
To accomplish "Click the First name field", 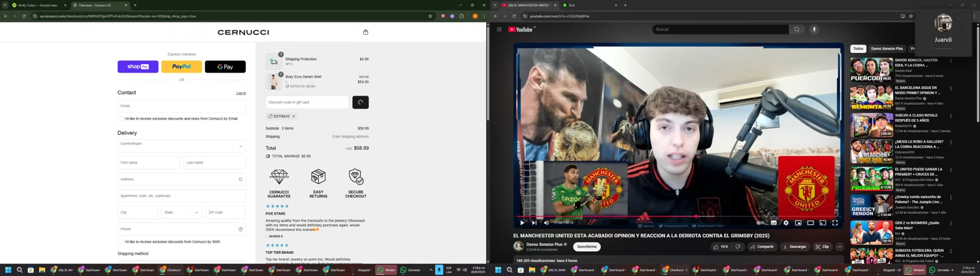I will tap(148, 163).
